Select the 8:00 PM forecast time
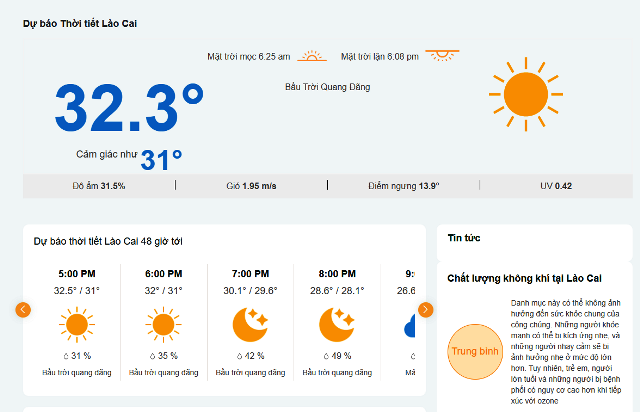Screen dimensions: 640x412 point(336,273)
